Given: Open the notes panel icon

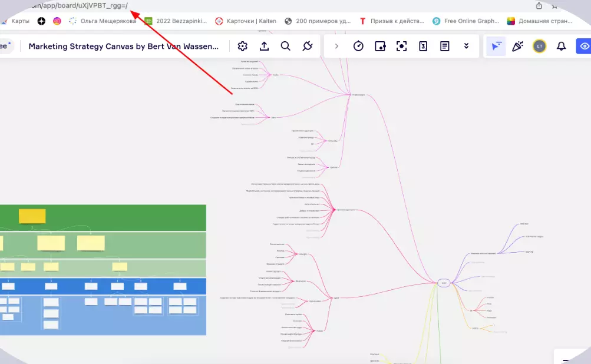Looking at the screenshot, I should click(445, 47).
